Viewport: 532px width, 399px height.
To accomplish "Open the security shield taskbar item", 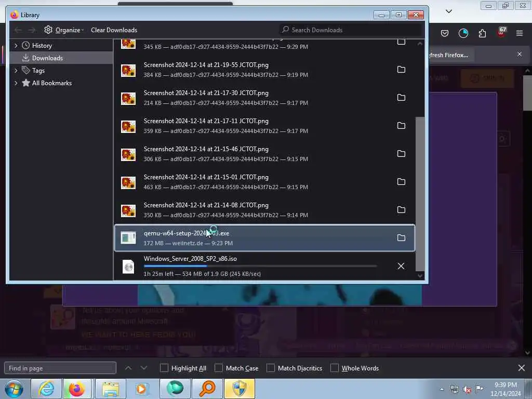I will (240, 389).
